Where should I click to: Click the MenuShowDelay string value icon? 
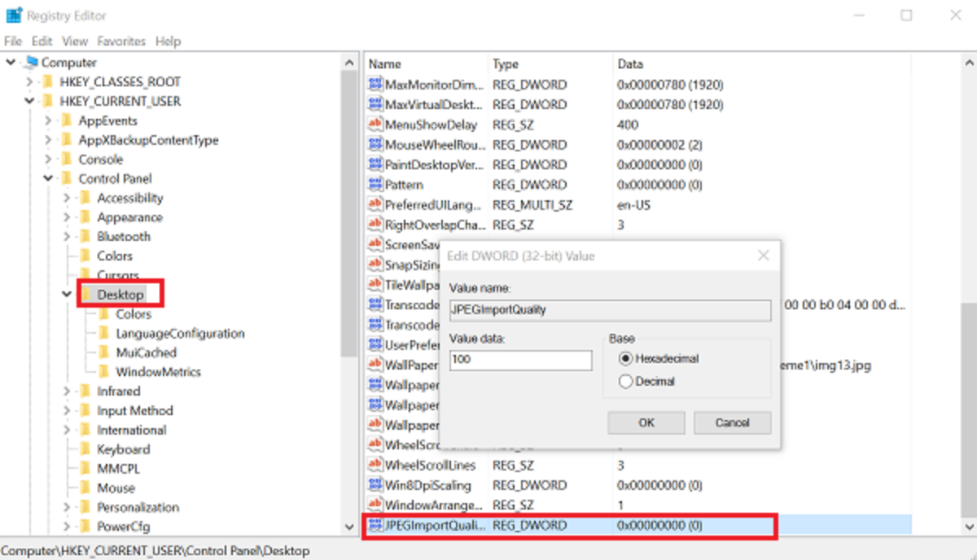point(375,125)
